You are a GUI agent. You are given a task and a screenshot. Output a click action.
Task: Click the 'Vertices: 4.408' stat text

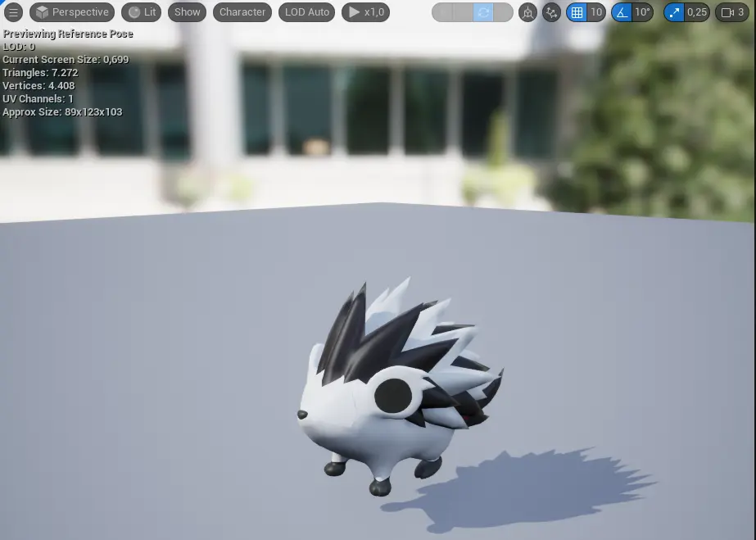(x=38, y=86)
